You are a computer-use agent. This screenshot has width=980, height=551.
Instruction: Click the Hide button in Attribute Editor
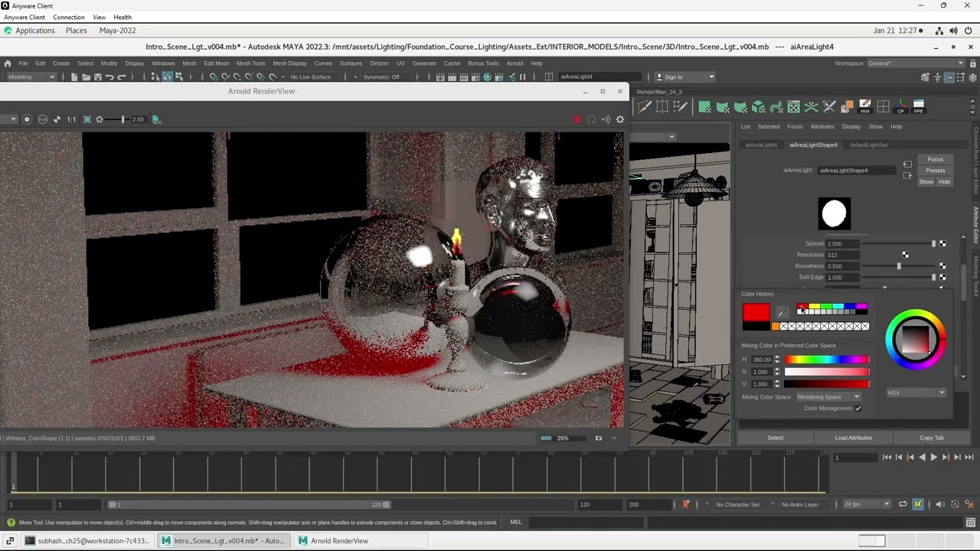(944, 182)
